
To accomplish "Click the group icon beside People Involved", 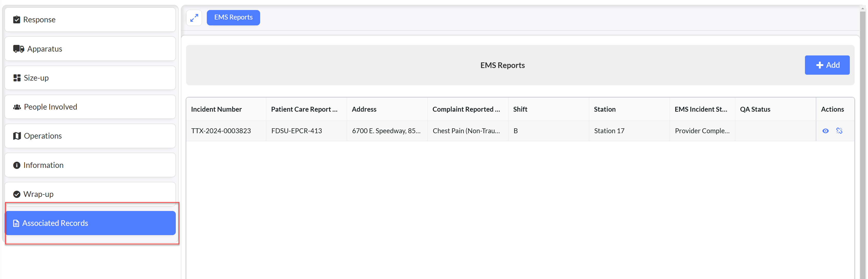I will (17, 107).
